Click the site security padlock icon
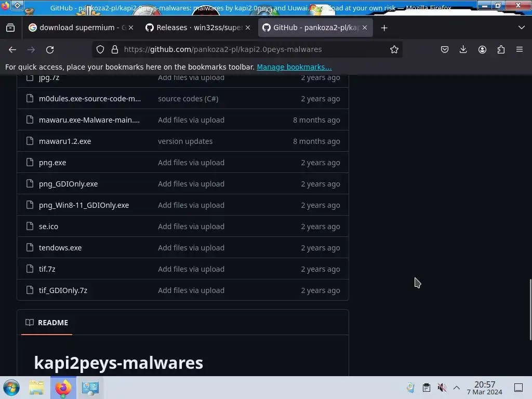 tap(115, 49)
